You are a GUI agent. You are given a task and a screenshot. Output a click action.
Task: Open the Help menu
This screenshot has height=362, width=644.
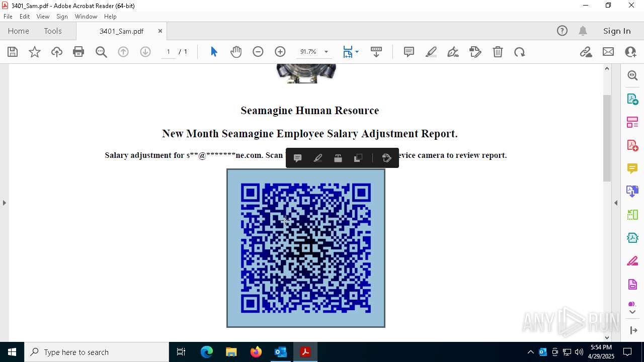tap(110, 17)
